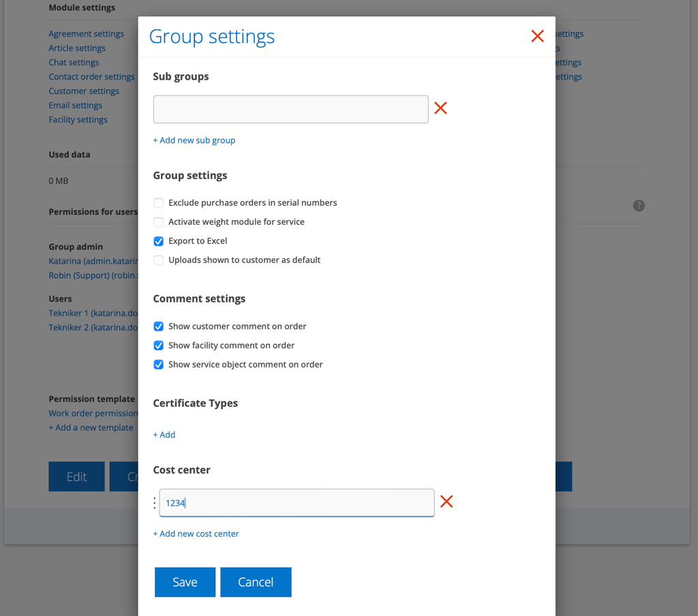Turn off Show service object comment on order
698x616 pixels.
[x=159, y=365]
